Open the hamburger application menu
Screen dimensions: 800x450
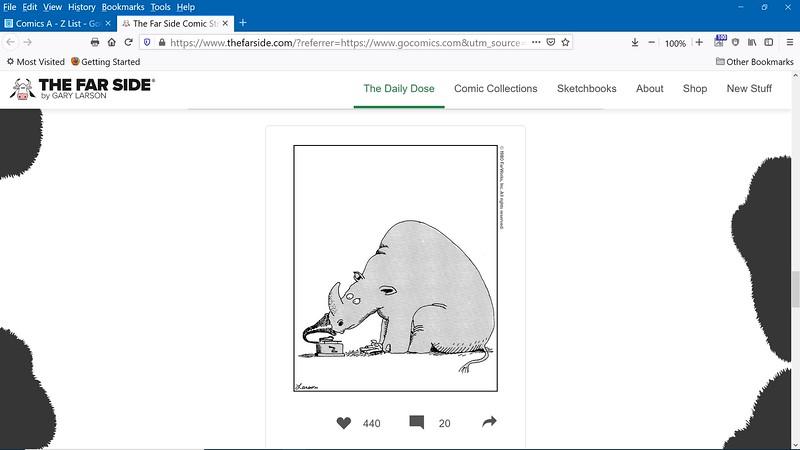[789, 42]
